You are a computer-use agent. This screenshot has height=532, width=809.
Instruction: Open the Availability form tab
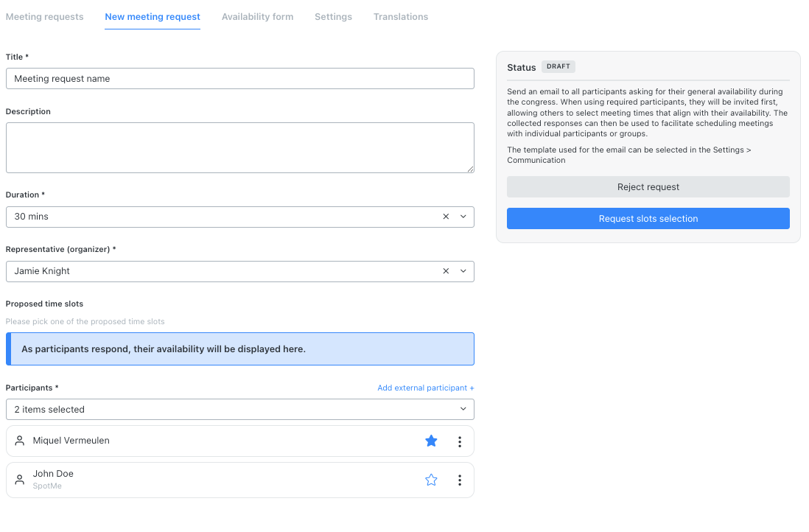pos(257,16)
